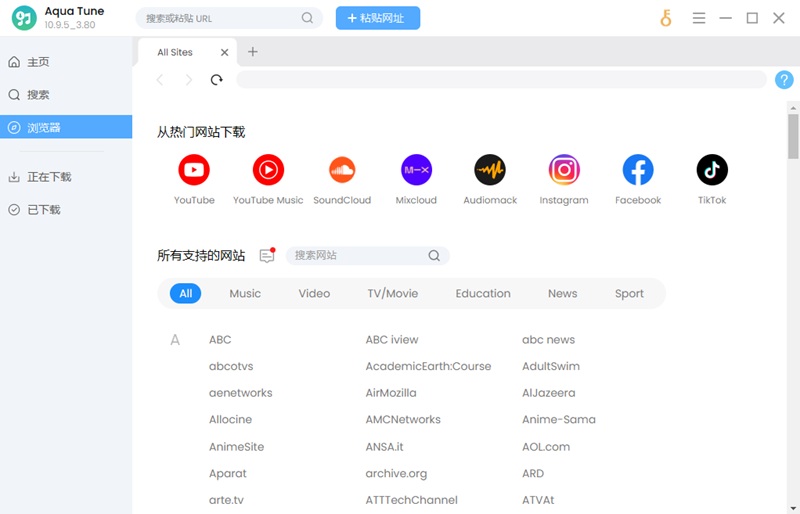800x514 pixels.
Task: Go to 主页 in the sidebar
Action: pyautogui.click(x=66, y=62)
